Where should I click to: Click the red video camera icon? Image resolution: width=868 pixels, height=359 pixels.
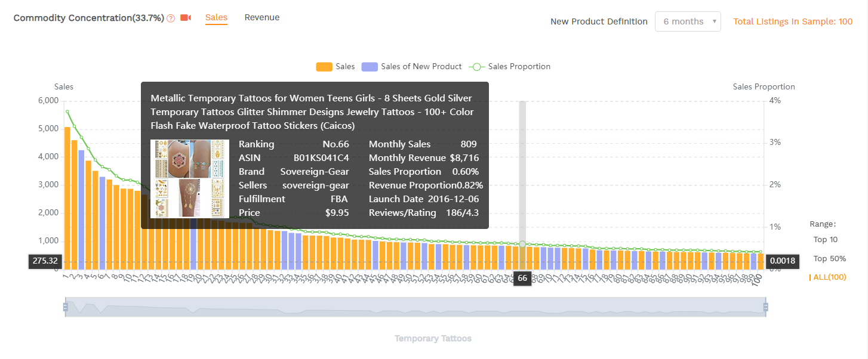point(186,18)
